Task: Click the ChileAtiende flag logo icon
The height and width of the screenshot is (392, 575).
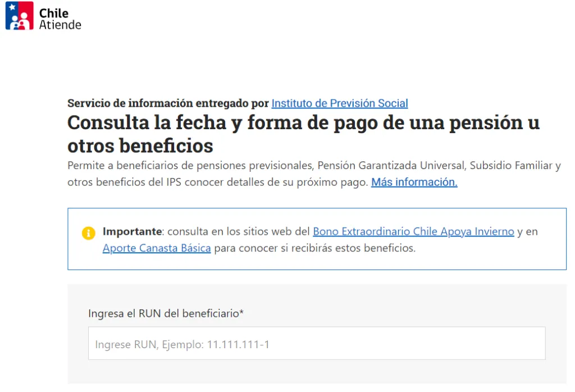Action: pyautogui.click(x=19, y=15)
